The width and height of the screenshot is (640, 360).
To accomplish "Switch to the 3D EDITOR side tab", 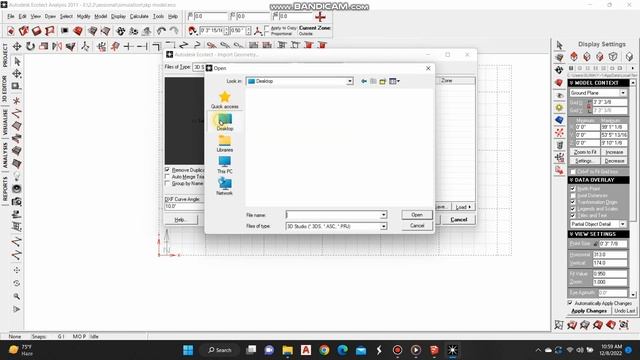I will tap(4, 89).
